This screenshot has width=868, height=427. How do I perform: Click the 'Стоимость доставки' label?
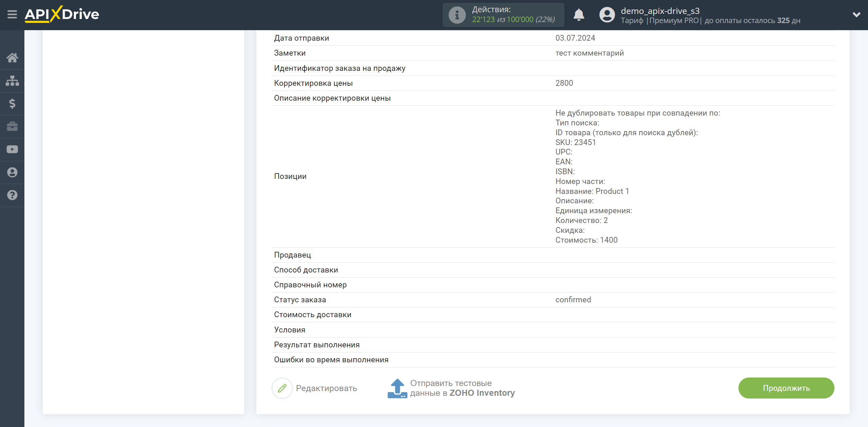pos(313,314)
